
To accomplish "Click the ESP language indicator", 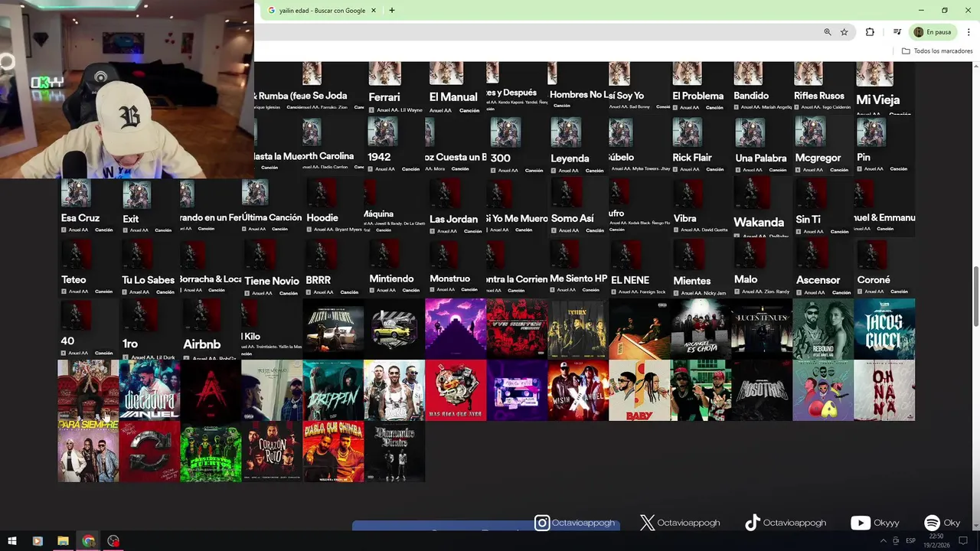I will click(x=910, y=541).
